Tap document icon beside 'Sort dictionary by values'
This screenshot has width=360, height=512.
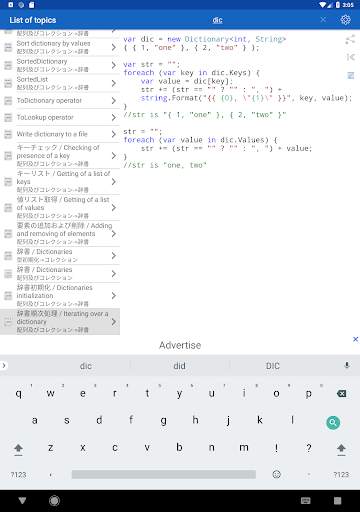[8, 47]
